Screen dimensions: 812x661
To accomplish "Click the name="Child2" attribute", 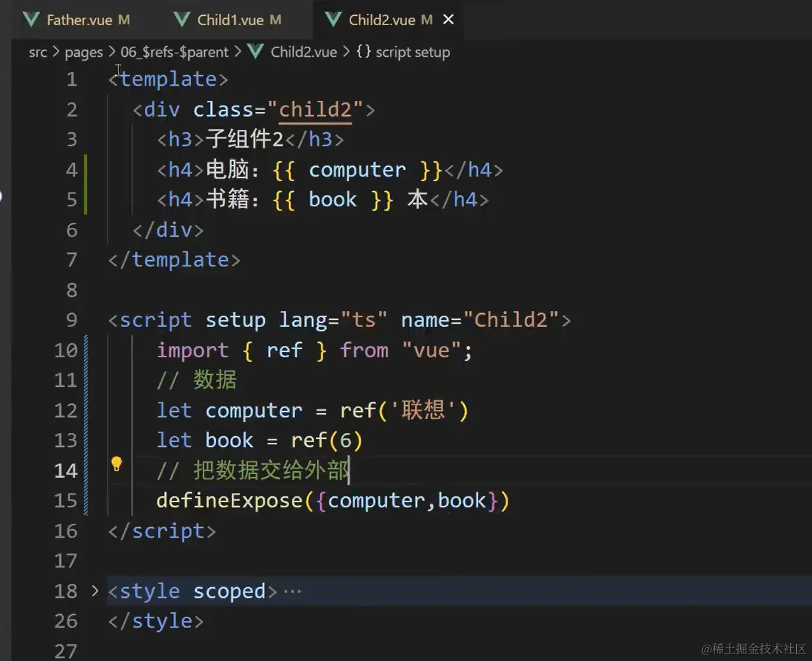I will pos(480,320).
